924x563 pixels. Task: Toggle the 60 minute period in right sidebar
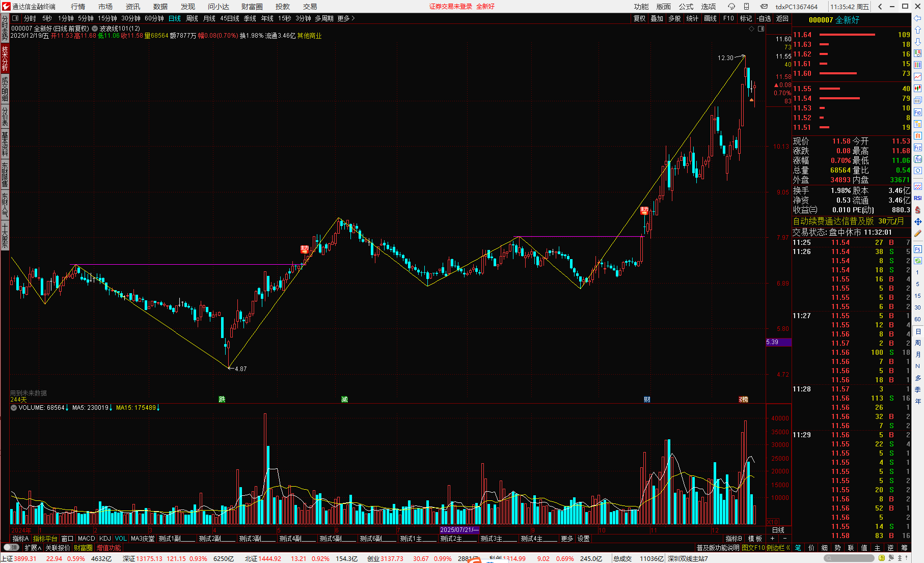918,319
